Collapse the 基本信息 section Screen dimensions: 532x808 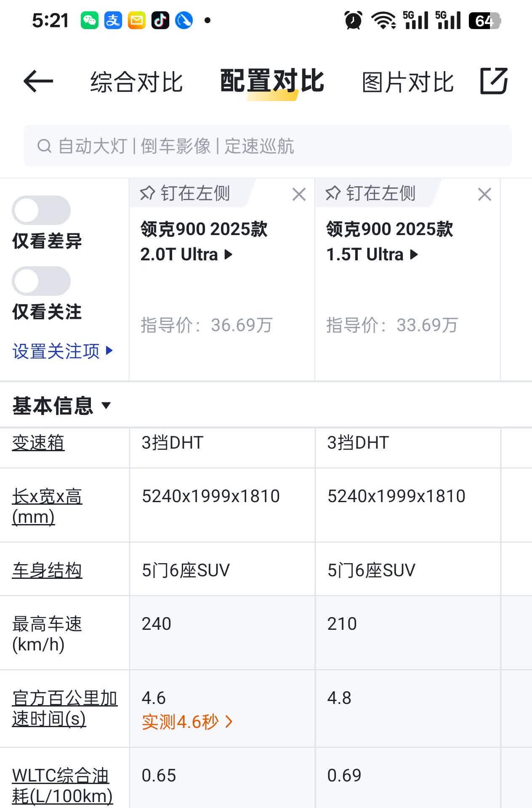[61, 406]
